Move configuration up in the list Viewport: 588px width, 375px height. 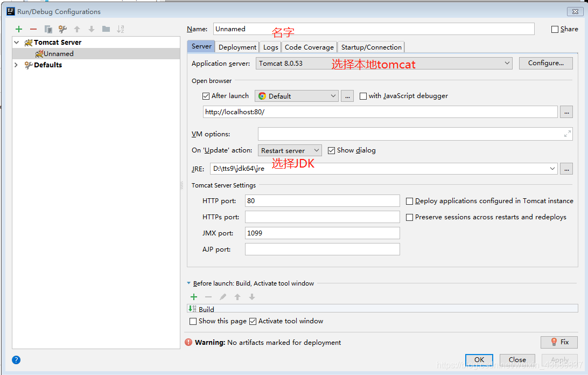click(x=77, y=29)
